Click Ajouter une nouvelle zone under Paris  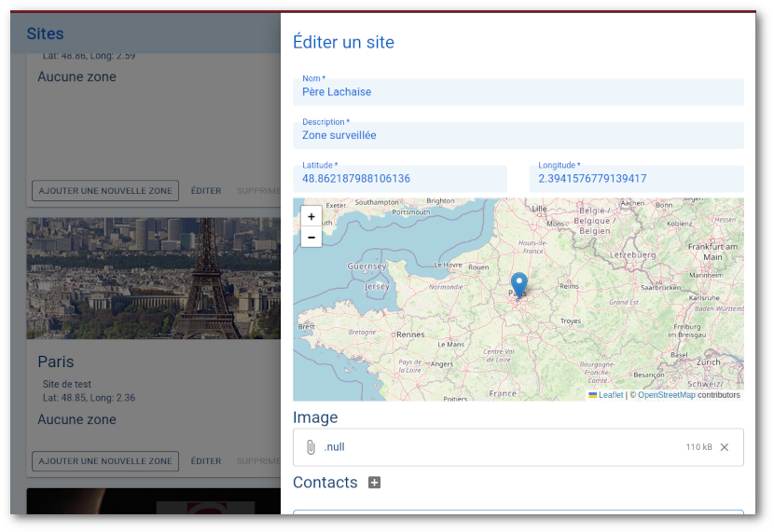(105, 461)
